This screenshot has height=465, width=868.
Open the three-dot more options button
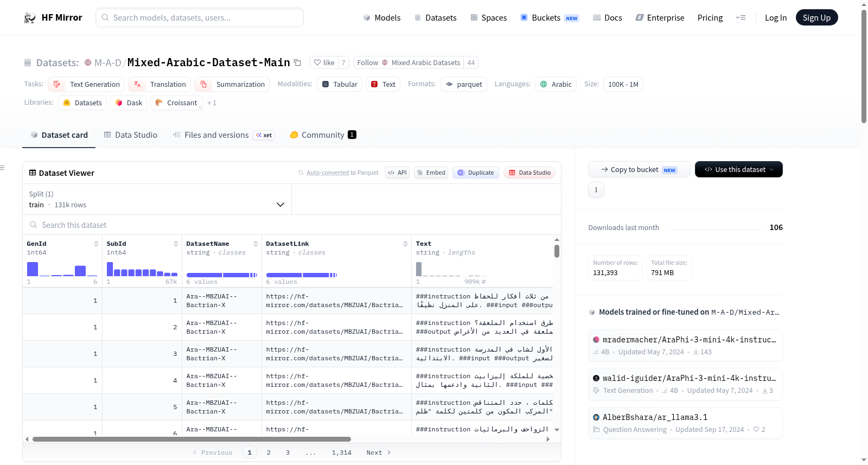click(x=596, y=190)
